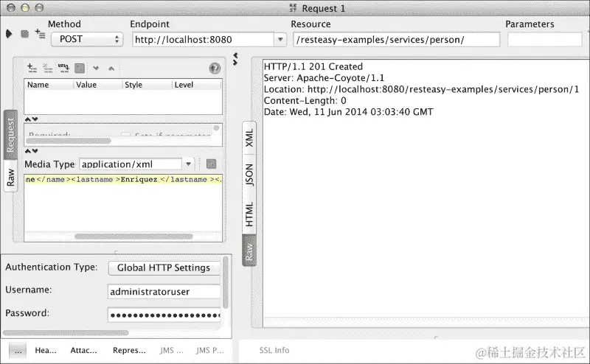The width and height of the screenshot is (590, 364).
Task: Switch to the Request tab on the left
Action: (10, 135)
